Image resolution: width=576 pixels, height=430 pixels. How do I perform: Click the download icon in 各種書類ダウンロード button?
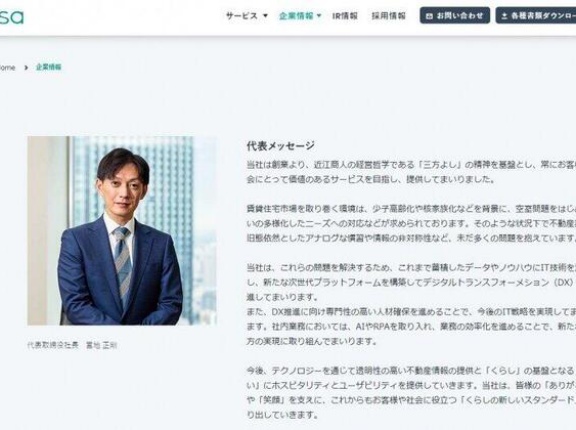(504, 16)
